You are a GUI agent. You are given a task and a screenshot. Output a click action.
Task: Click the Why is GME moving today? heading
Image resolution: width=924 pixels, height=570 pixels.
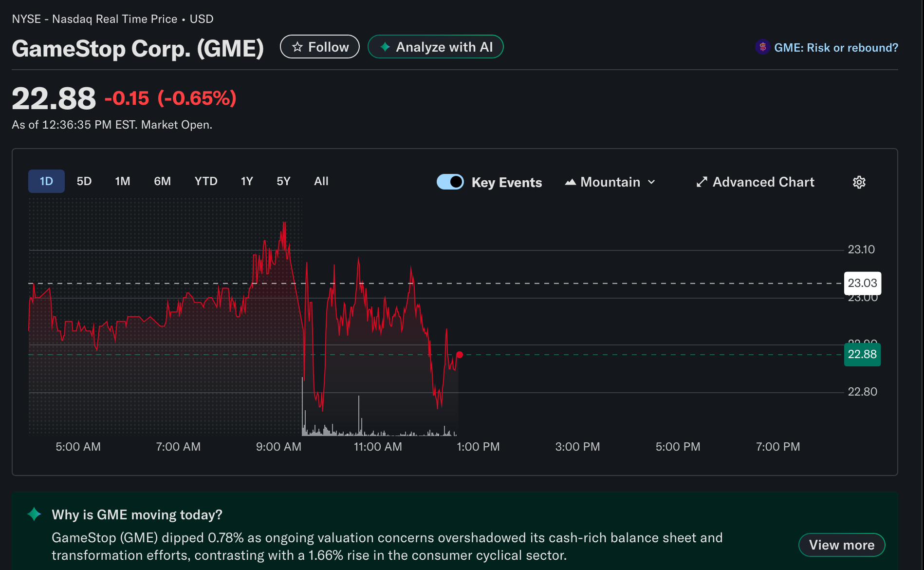coord(137,514)
